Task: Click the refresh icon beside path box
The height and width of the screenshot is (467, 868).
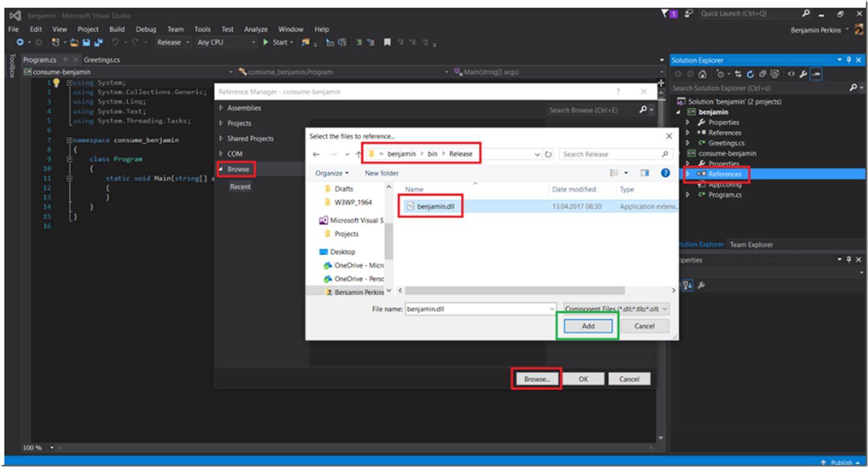Action: [548, 154]
